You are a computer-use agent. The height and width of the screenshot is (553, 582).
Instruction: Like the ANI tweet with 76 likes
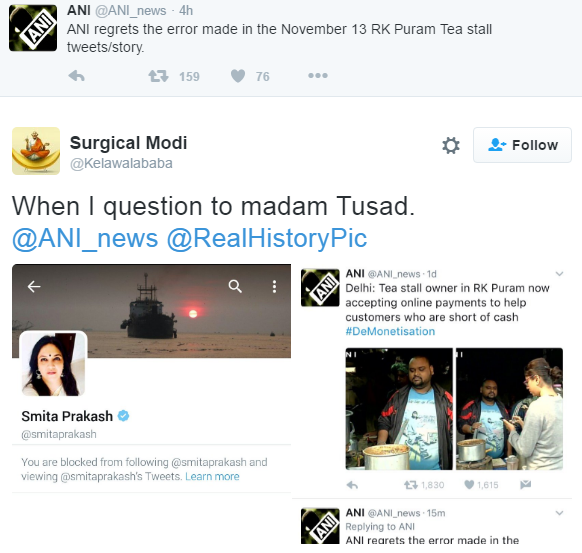(x=238, y=76)
